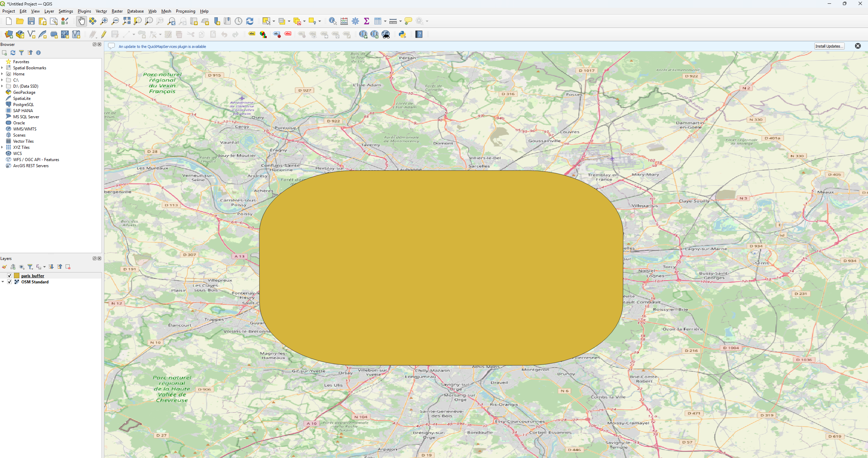Open the Python Console
The width and height of the screenshot is (868, 458).
[x=402, y=34]
